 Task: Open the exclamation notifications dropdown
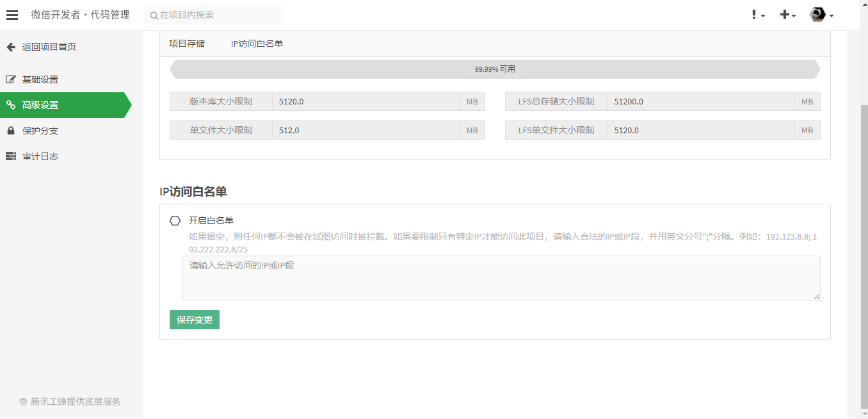point(759,15)
